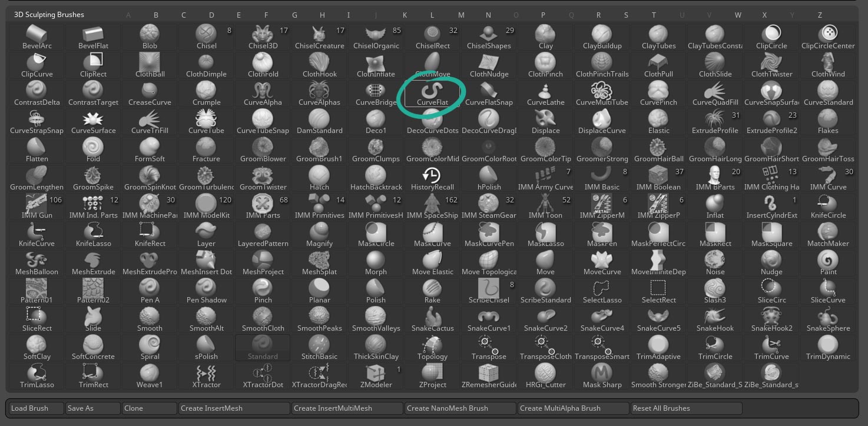Image resolution: width=868 pixels, height=426 pixels.
Task: Choose the SelectRect brush
Action: (x=658, y=291)
